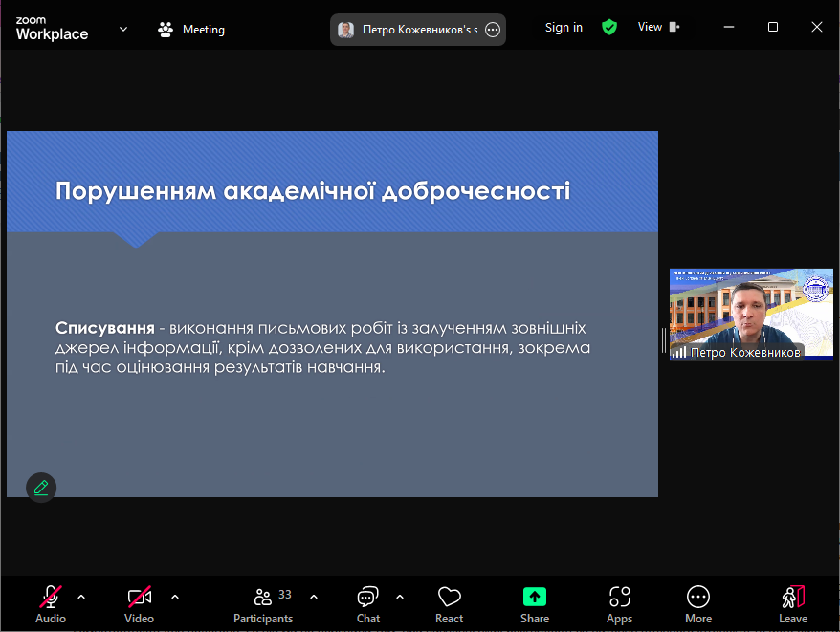The height and width of the screenshot is (632, 840).
Task: Unmute the microphone Audio toggle
Action: coord(51,597)
